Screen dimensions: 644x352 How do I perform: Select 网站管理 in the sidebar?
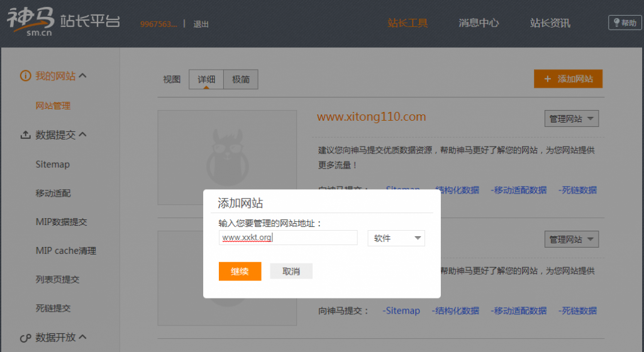point(53,106)
